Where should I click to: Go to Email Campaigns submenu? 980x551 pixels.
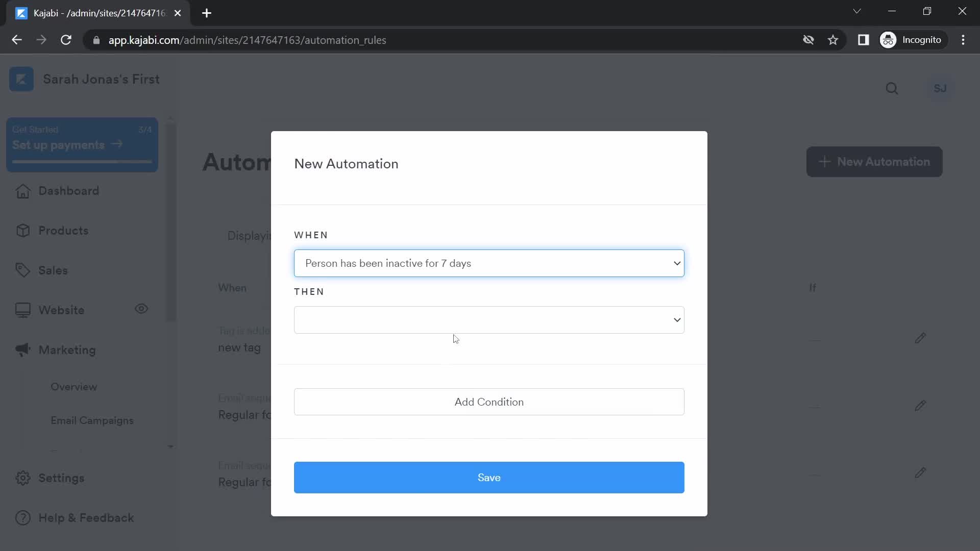[92, 420]
